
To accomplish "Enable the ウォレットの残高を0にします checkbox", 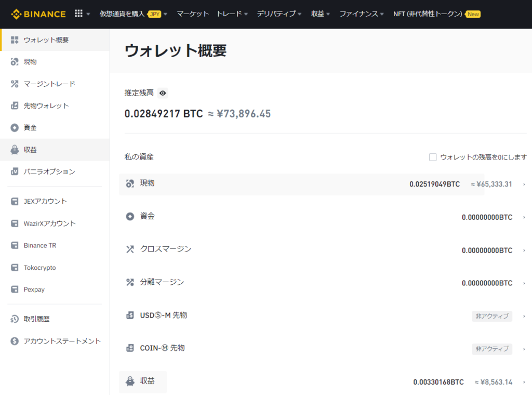I will 433,157.
